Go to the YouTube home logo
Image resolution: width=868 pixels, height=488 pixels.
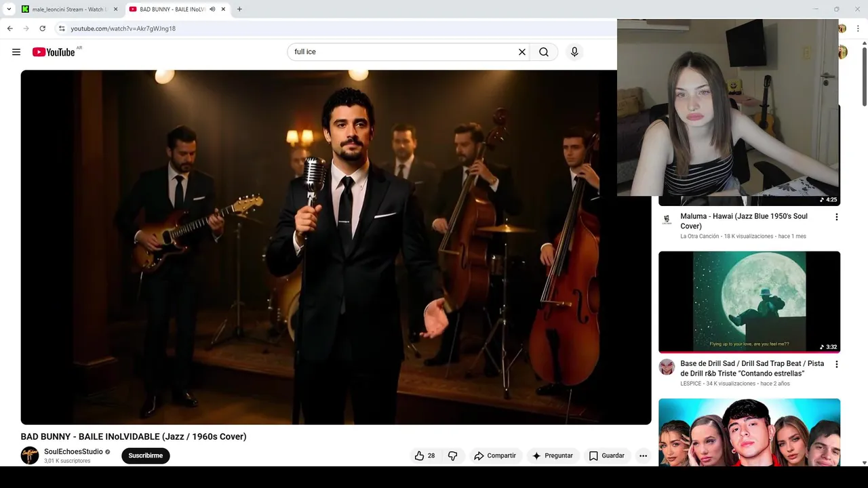(54, 52)
